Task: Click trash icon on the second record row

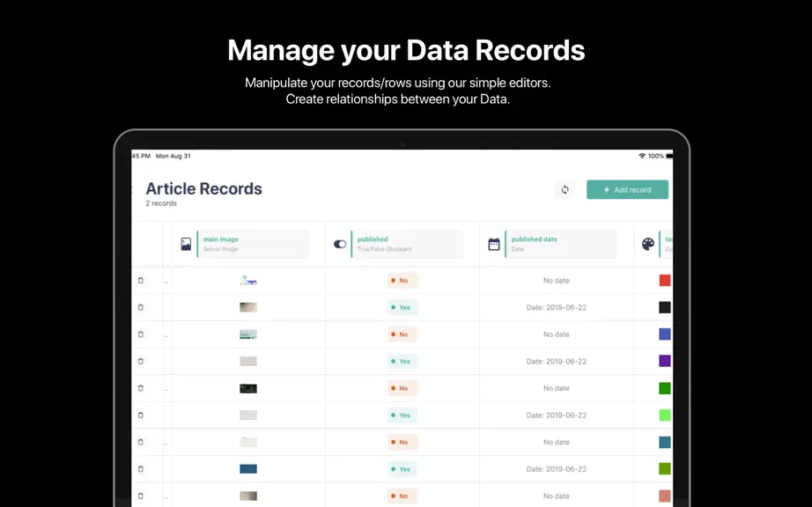Action: pyautogui.click(x=141, y=307)
